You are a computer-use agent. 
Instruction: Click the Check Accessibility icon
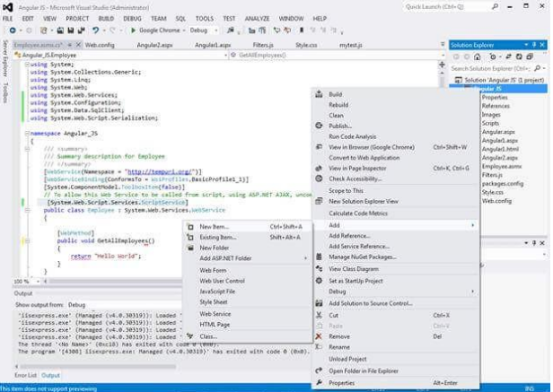pyautogui.click(x=319, y=179)
